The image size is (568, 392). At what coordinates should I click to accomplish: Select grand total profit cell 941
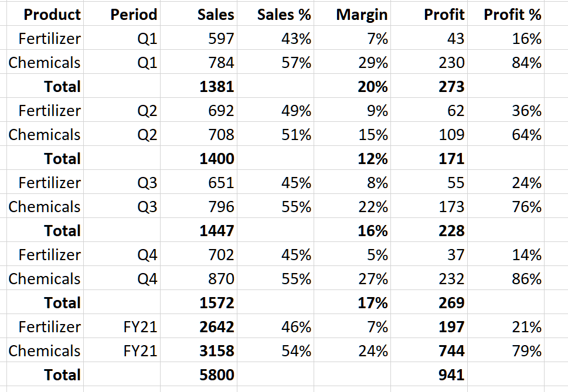(451, 375)
